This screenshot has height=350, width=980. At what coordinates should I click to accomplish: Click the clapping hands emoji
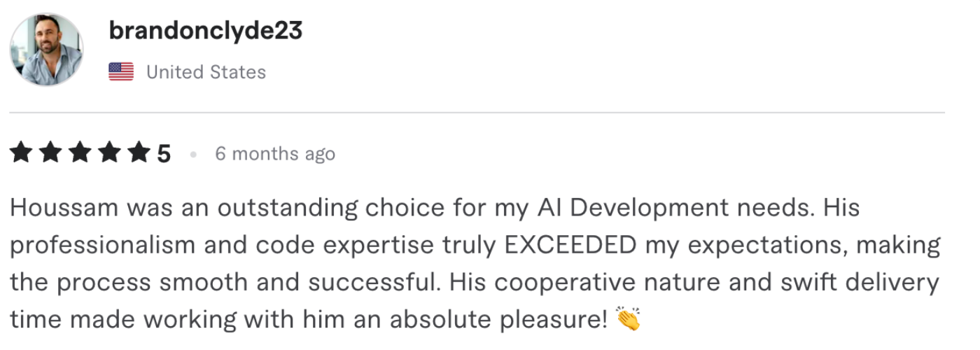629,320
